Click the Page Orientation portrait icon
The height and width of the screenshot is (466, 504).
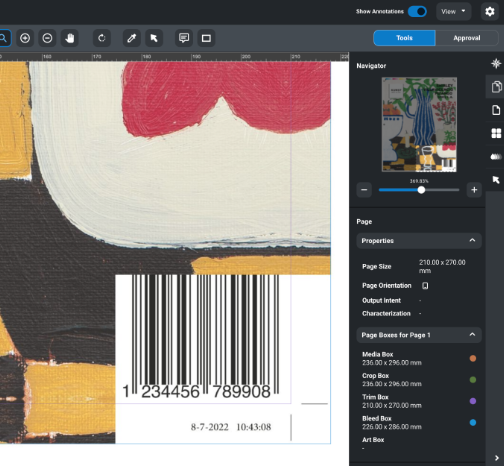[425, 286]
